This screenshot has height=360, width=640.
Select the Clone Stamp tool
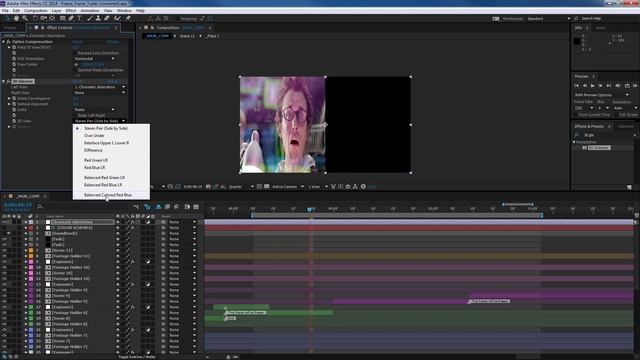click(x=98, y=18)
